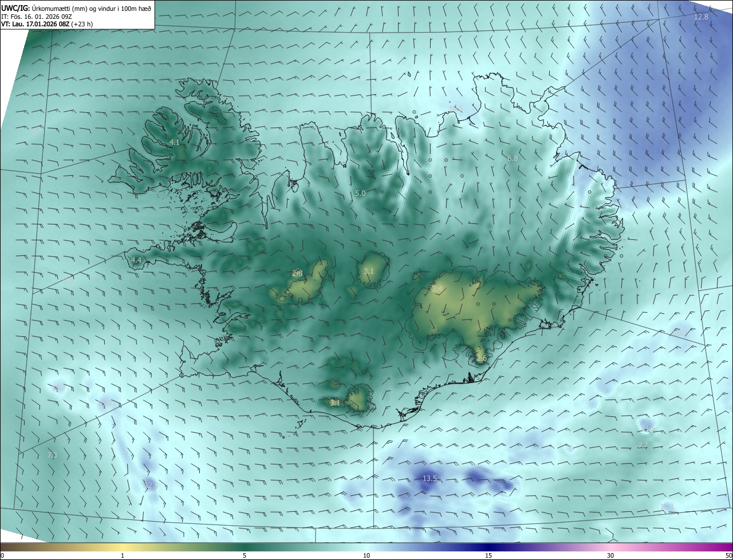Click the 2.6 value on the southeast glacier tip

coord(482,358)
